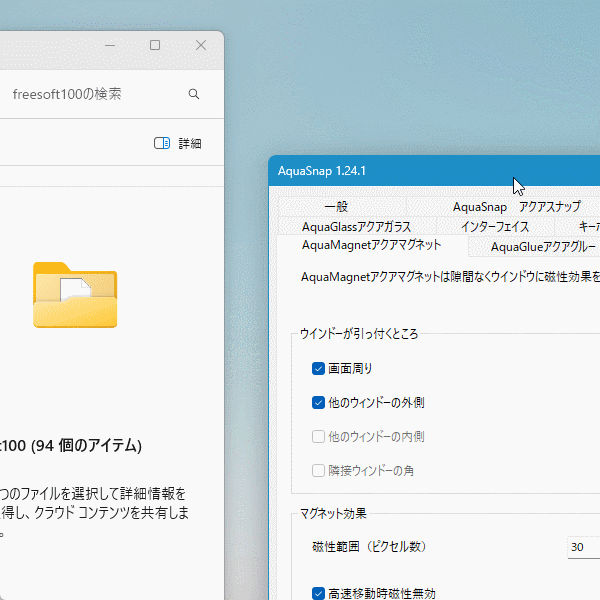This screenshot has height=600, width=600.
Task: Click the AquaSnap 1.24.1 title bar
Action: coord(434,171)
